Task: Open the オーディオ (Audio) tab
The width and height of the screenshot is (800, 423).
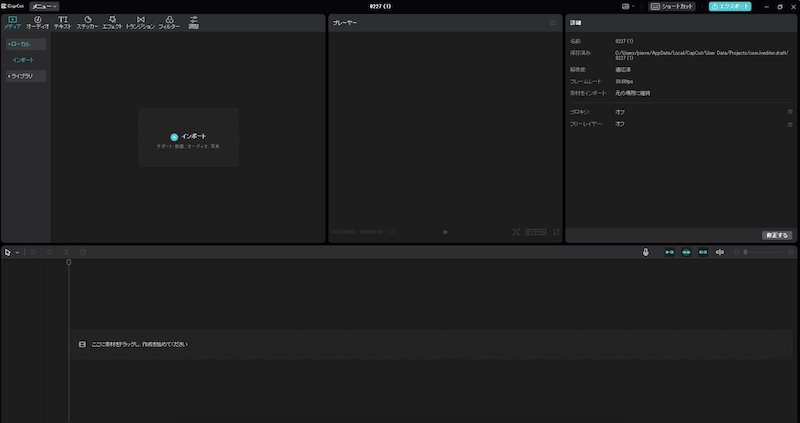Action: point(37,22)
